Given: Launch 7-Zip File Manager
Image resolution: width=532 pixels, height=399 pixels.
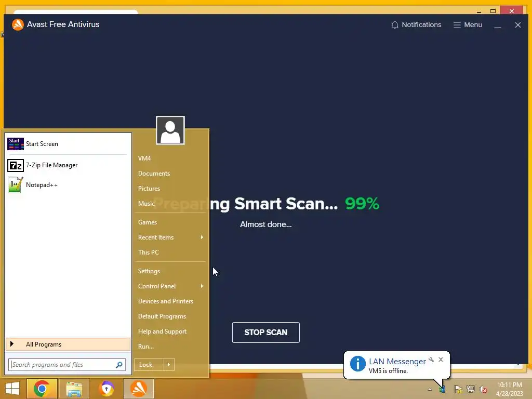Looking at the screenshot, I should click(x=68, y=165).
